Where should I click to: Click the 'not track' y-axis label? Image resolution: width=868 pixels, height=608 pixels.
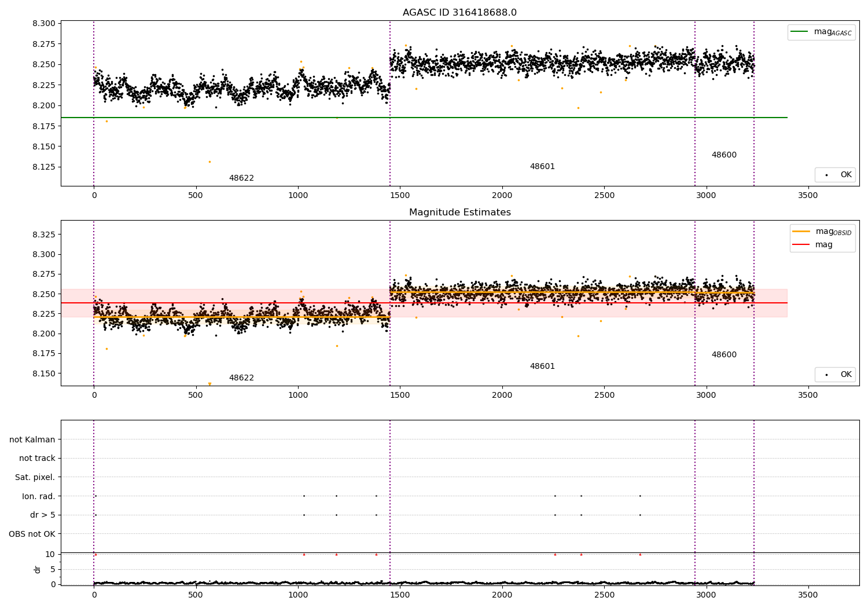pos(37,458)
